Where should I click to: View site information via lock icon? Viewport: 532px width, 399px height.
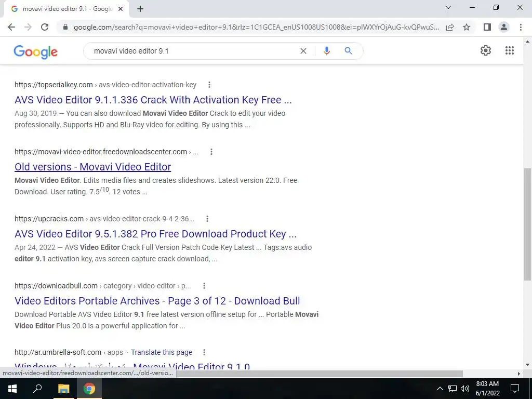[65, 27]
